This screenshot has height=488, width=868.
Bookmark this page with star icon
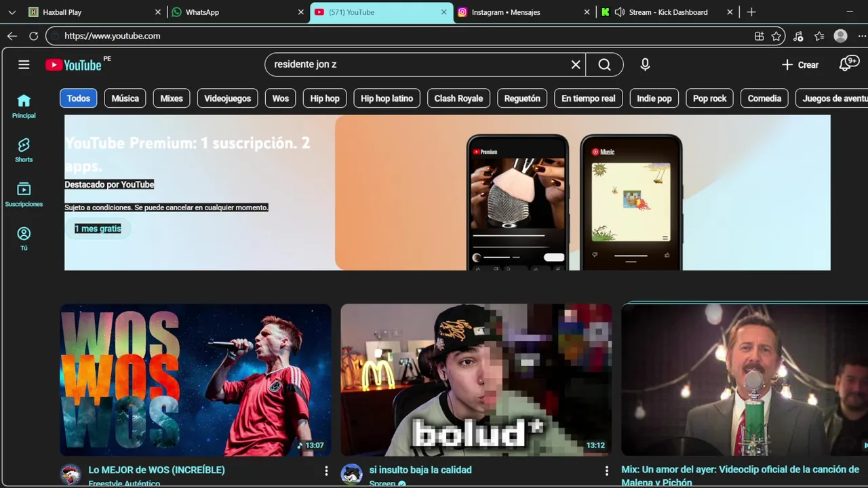pyautogui.click(x=776, y=36)
